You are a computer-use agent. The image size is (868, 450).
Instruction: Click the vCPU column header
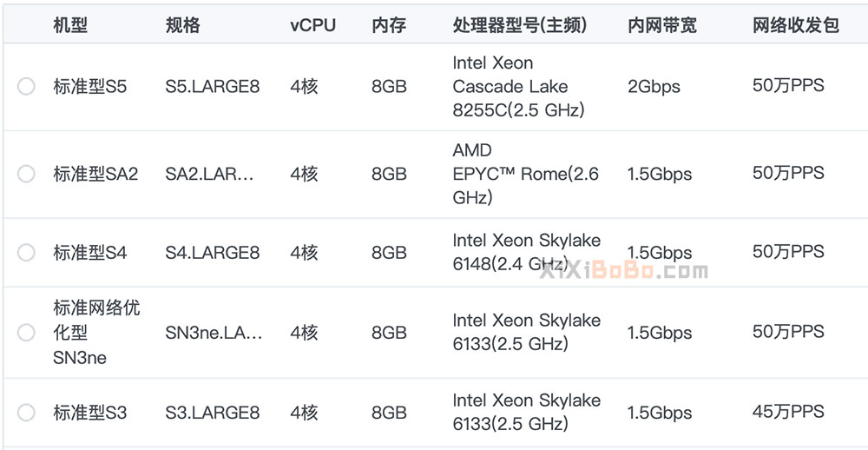pos(312,25)
